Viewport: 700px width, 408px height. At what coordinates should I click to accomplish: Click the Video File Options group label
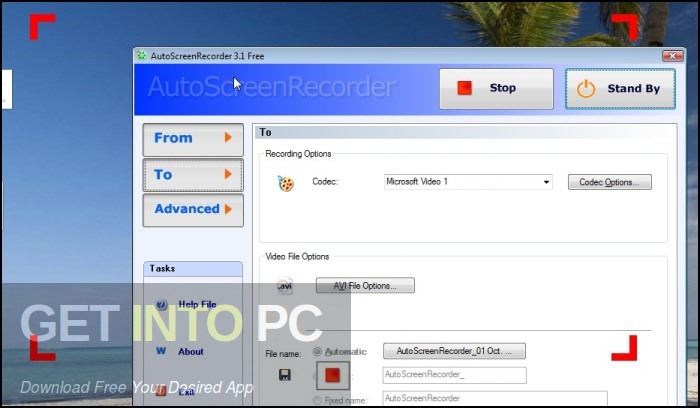[297, 256]
